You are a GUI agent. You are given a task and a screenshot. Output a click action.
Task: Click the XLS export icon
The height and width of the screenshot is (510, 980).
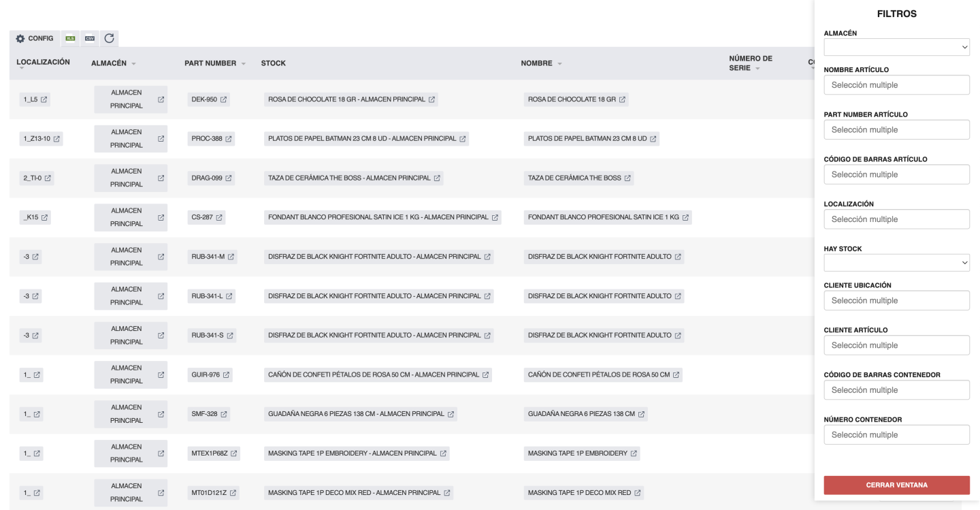coord(70,39)
